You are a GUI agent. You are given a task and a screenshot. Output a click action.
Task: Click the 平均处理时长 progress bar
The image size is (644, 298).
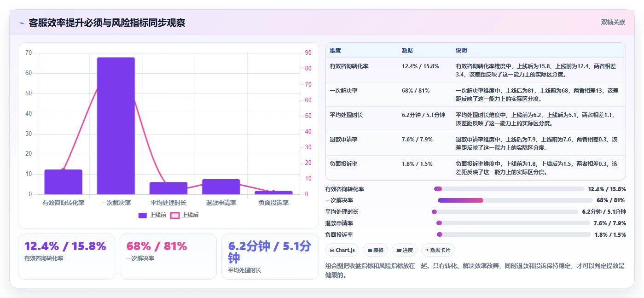tap(505, 212)
